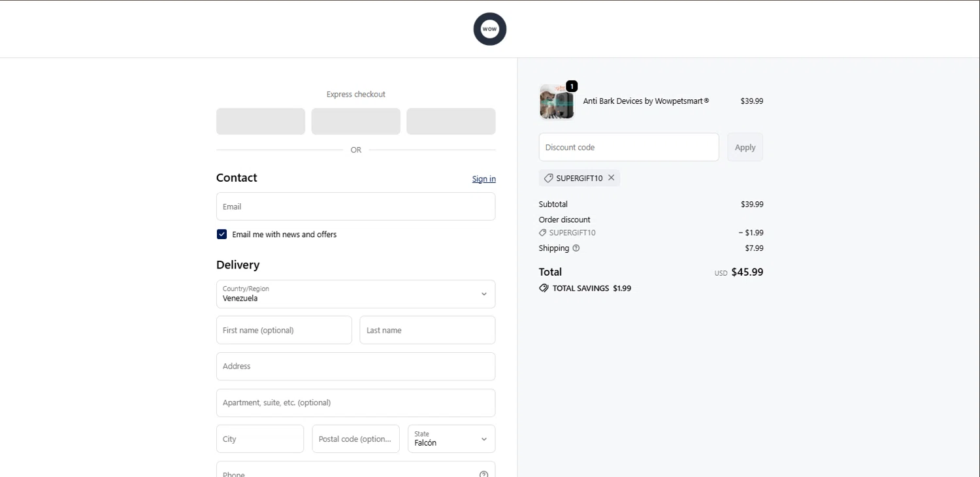Click the Address input field
This screenshot has width=980, height=477.
355,367
